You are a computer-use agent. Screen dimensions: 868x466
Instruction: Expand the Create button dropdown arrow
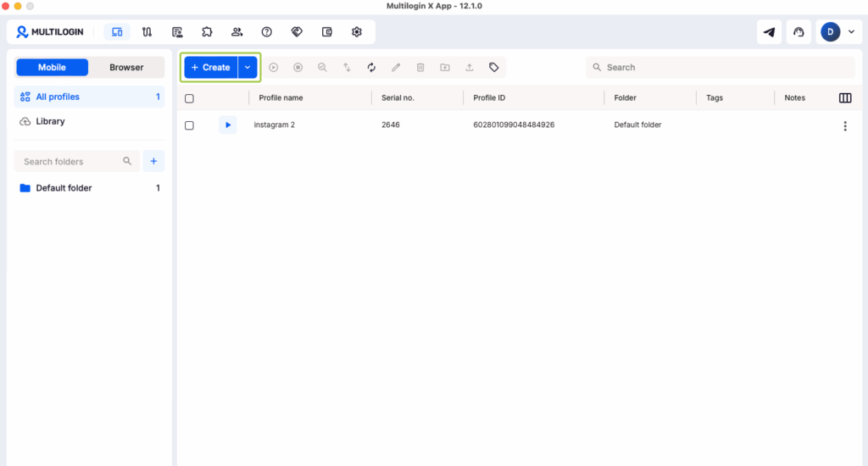coord(248,68)
